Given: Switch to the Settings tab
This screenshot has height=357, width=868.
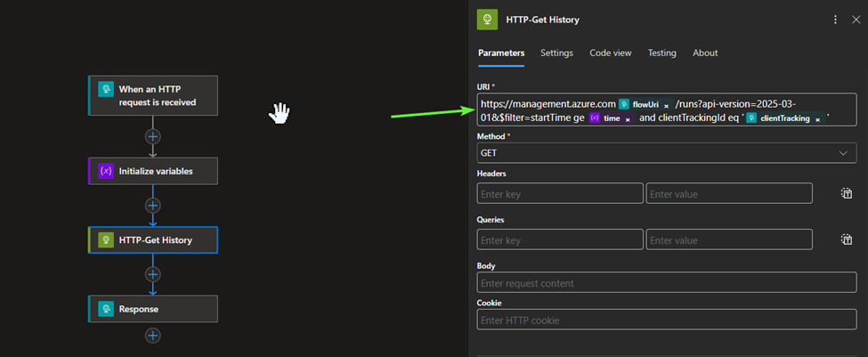Looking at the screenshot, I should coord(557,53).
